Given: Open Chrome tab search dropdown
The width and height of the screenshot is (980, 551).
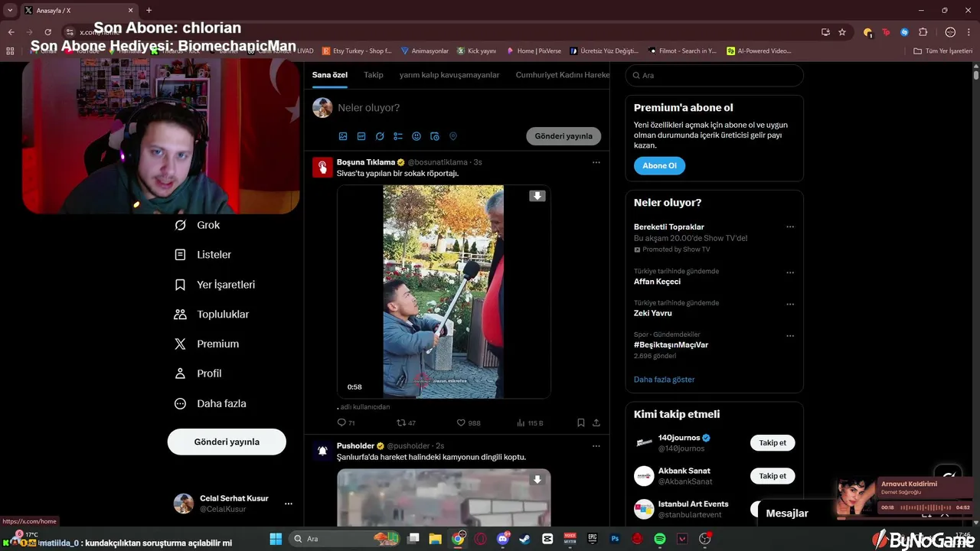Looking at the screenshot, I should point(10,10).
